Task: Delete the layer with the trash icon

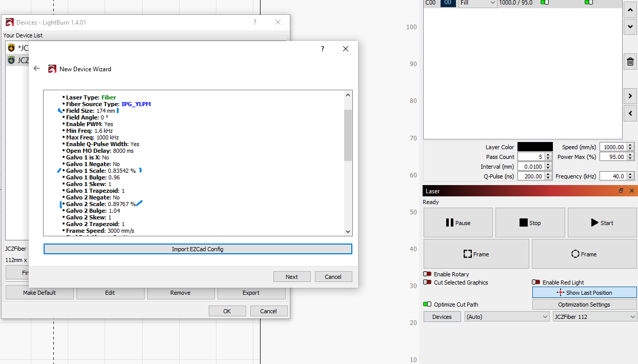Action: click(630, 62)
